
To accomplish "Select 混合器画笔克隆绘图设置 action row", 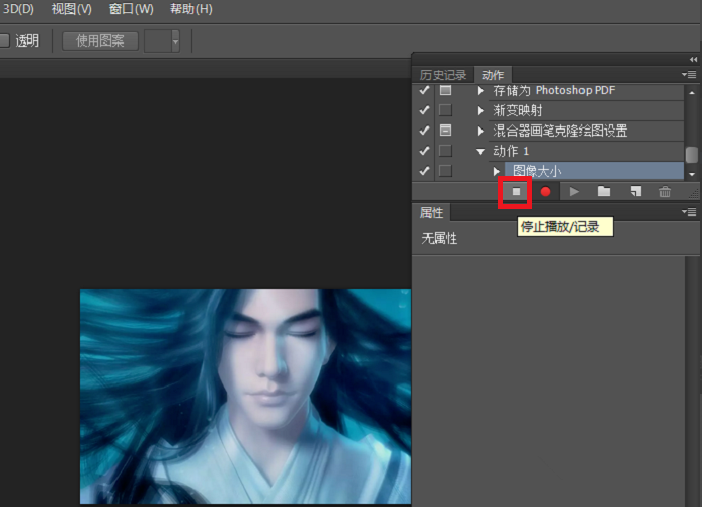I will click(586, 131).
